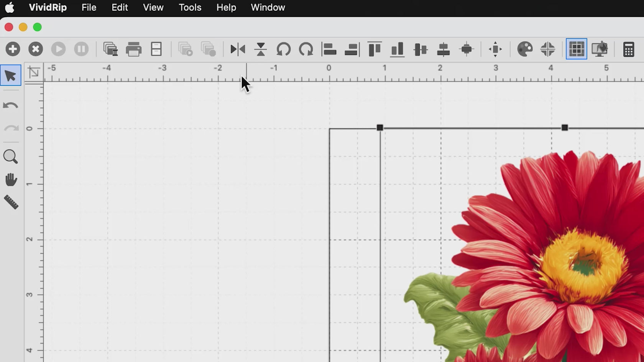
Task: Rotate image clockwise
Action: coord(306,49)
